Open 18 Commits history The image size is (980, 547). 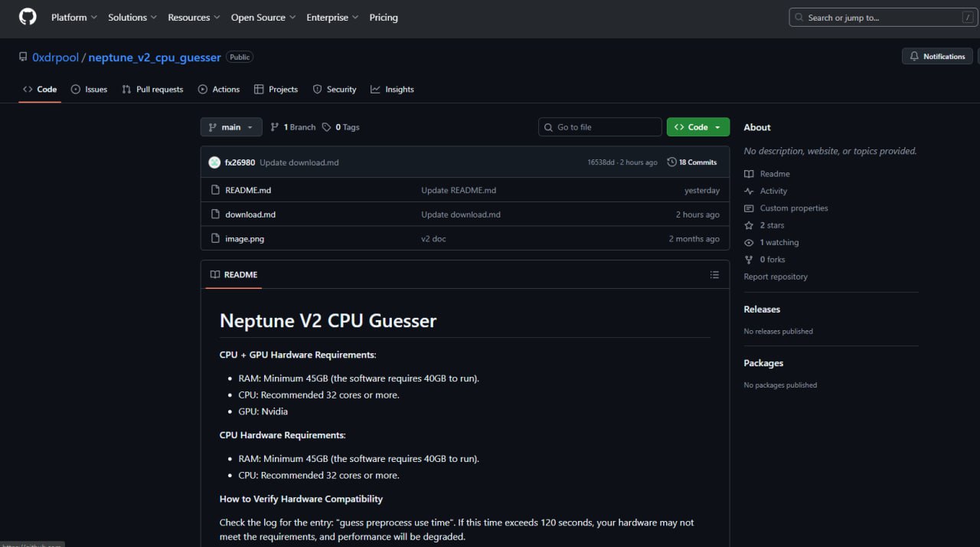691,162
